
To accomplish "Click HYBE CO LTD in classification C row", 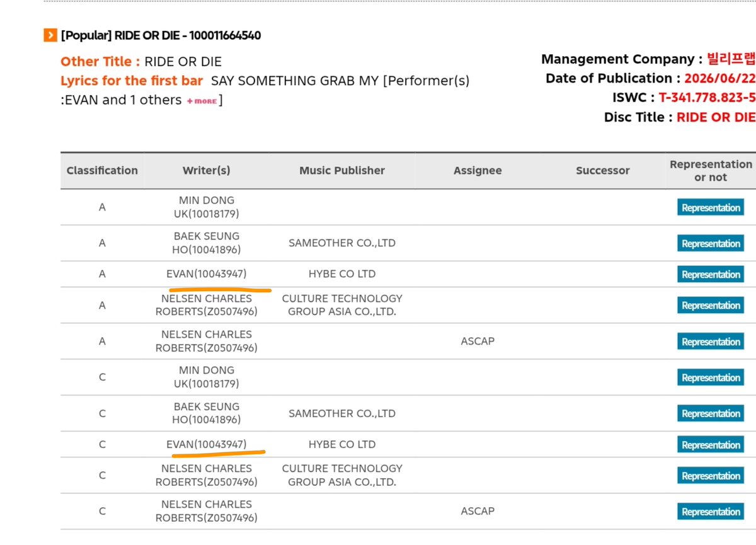I will coord(342,444).
